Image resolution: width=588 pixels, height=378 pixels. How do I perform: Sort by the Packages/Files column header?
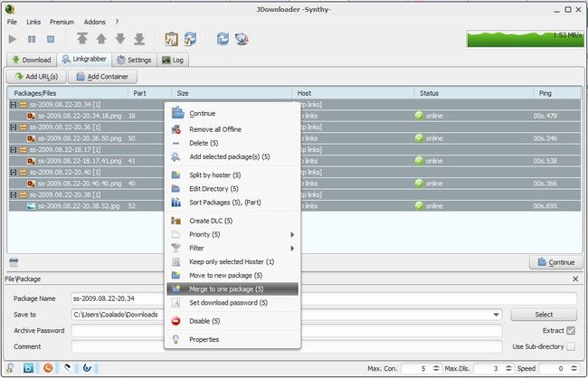click(x=68, y=93)
